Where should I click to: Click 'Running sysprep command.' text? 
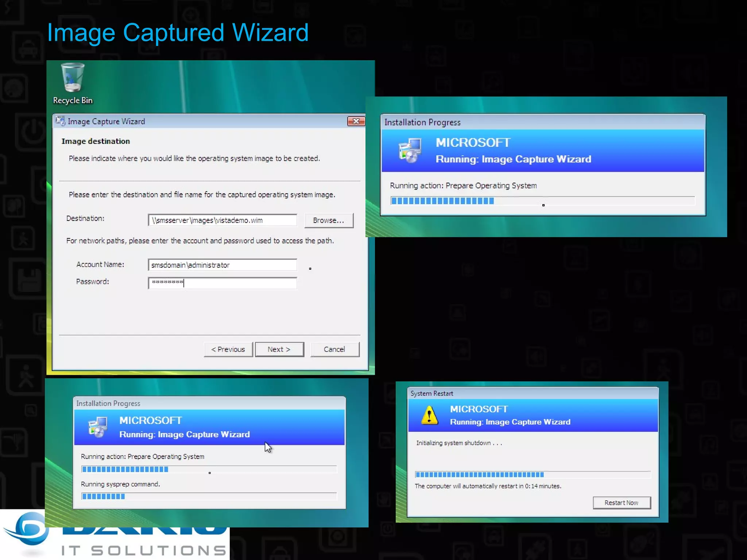[120, 484]
